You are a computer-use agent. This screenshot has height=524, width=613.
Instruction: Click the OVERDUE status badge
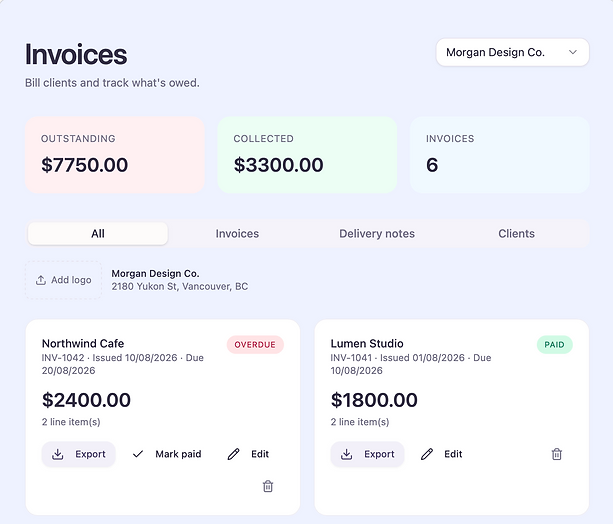[255, 345]
